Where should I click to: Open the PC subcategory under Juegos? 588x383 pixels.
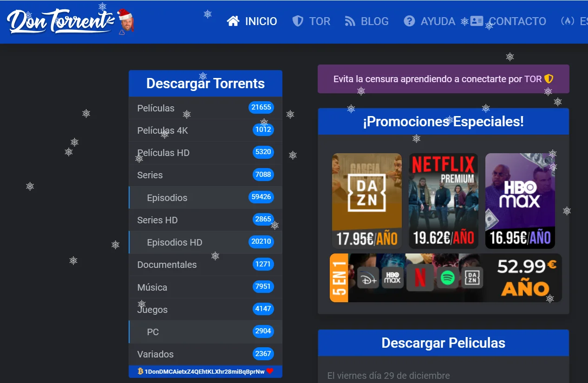(205, 332)
